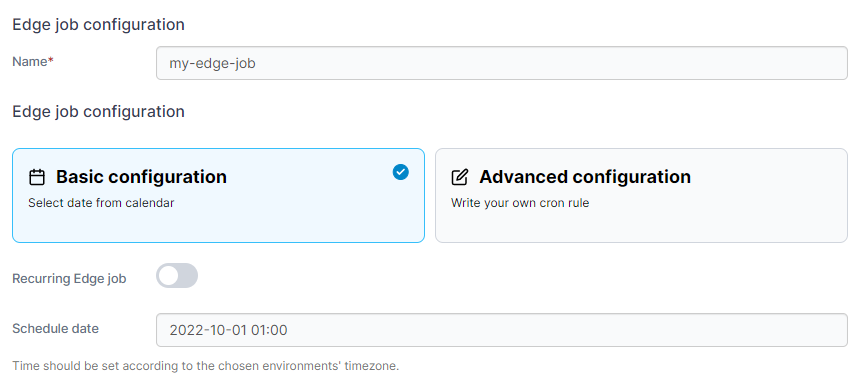Screen dimensions: 861x386
Task: Click the Name field label
Action: pyautogui.click(x=30, y=61)
